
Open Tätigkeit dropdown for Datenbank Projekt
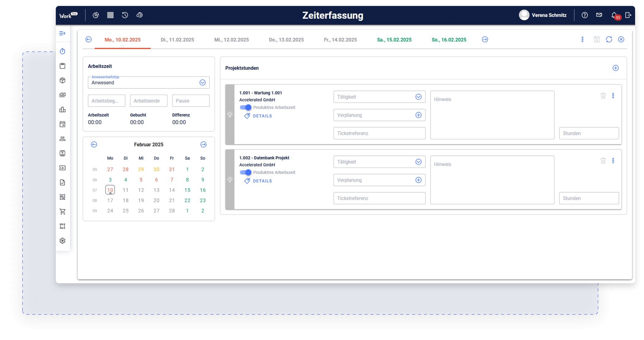[x=418, y=162]
